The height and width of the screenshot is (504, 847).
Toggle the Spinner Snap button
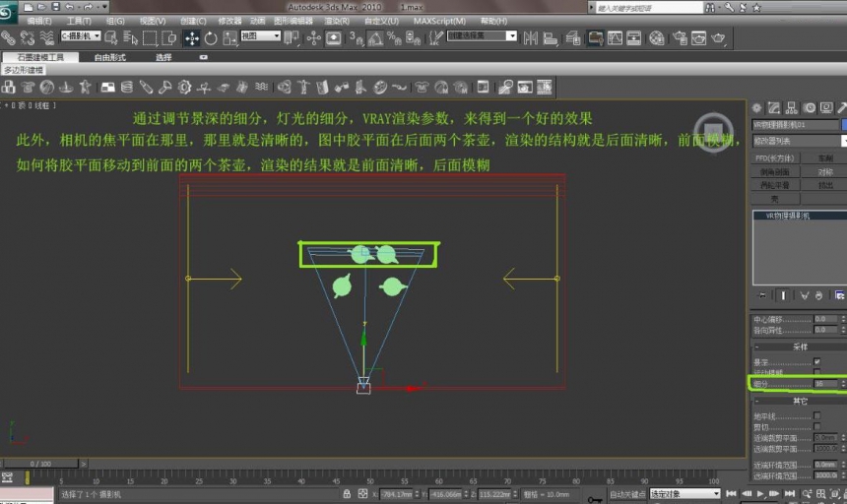coord(414,37)
